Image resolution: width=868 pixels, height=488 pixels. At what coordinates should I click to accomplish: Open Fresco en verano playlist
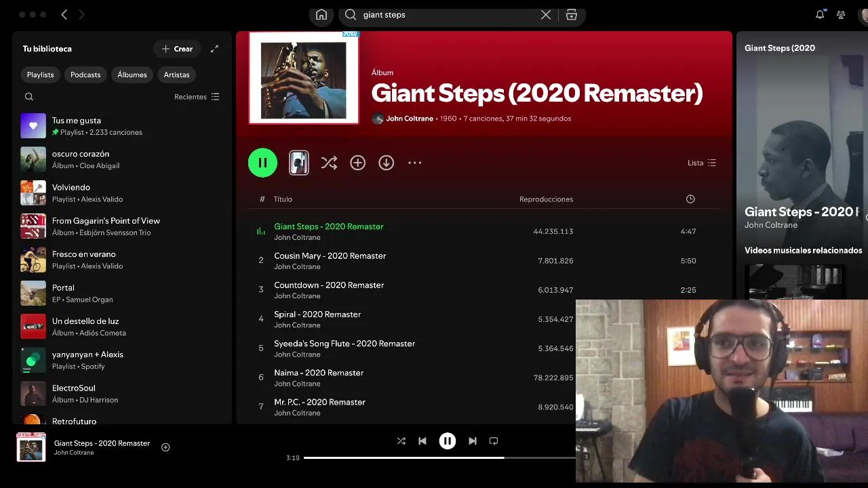click(122, 260)
